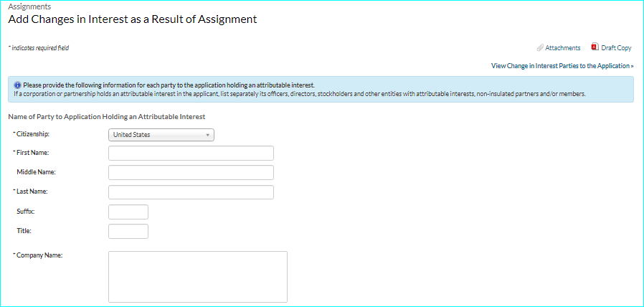Viewport: 644px width, 307px height.
Task: Focus the First Name input field
Action: point(191,153)
